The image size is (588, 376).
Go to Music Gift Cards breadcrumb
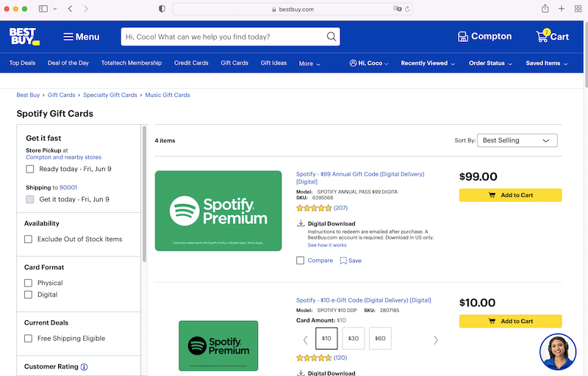pyautogui.click(x=168, y=95)
